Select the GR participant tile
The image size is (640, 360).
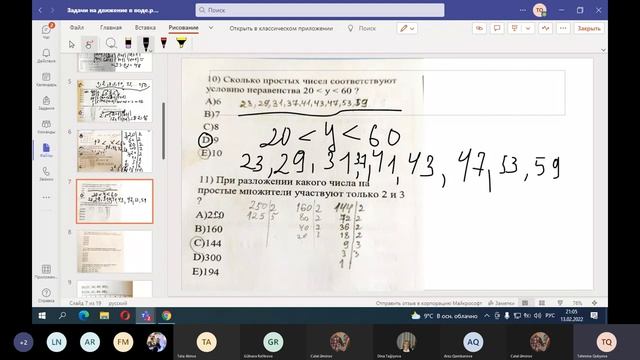click(x=273, y=343)
